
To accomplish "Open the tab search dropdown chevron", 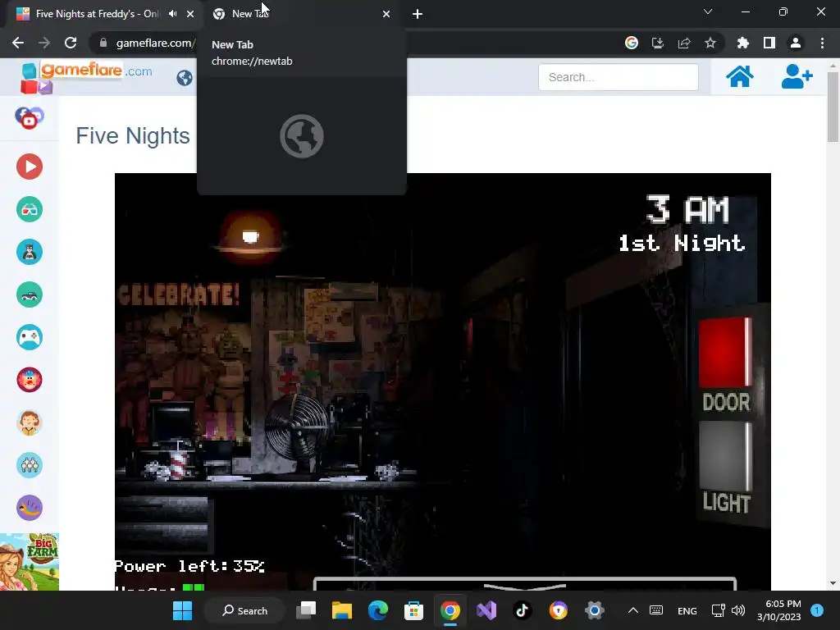I will 708,11.
